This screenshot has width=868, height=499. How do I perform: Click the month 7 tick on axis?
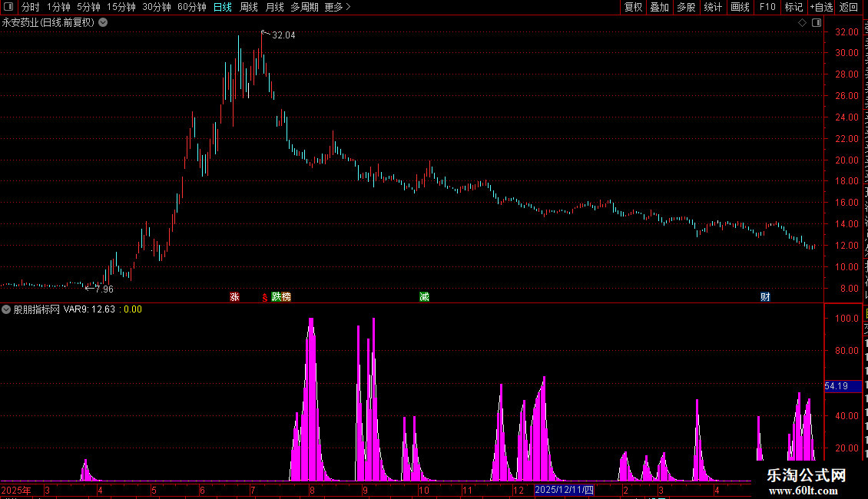[x=253, y=490]
